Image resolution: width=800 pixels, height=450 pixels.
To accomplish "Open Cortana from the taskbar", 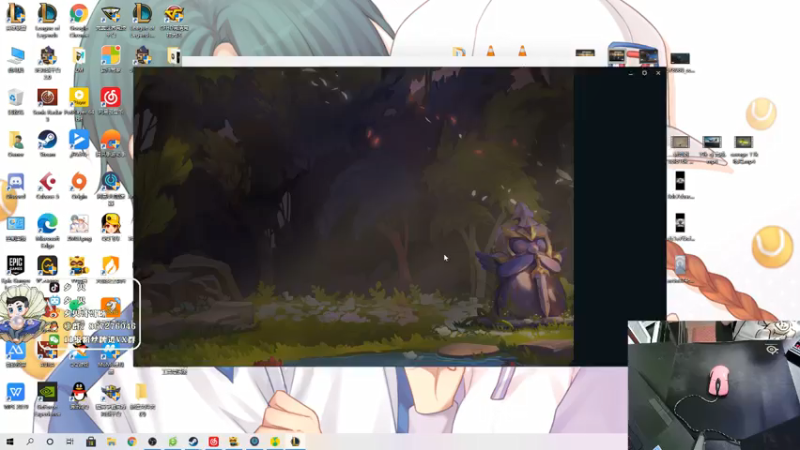I will [50, 441].
